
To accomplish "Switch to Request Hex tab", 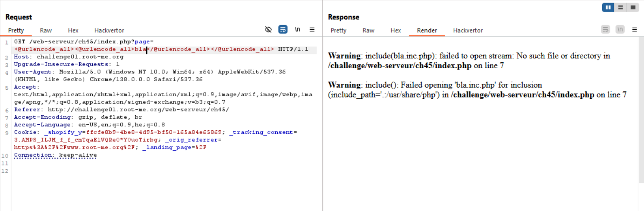I will [x=73, y=30].
